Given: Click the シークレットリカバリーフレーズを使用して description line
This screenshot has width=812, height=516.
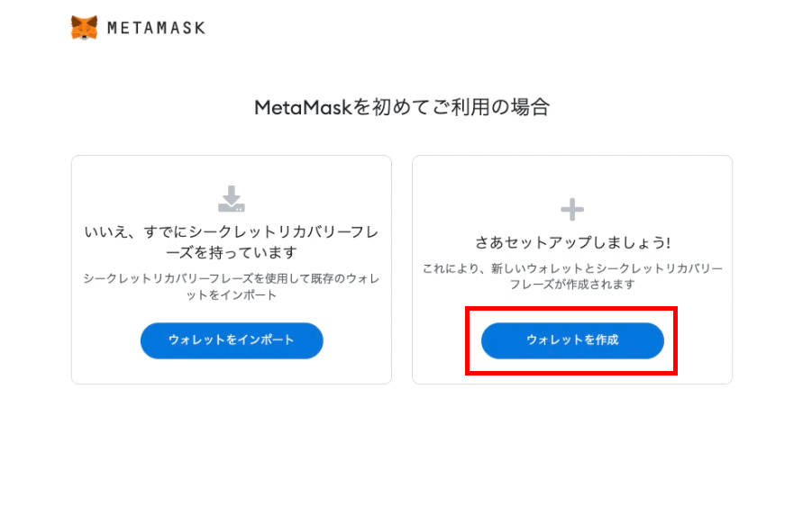Looking at the screenshot, I should coord(232,278).
